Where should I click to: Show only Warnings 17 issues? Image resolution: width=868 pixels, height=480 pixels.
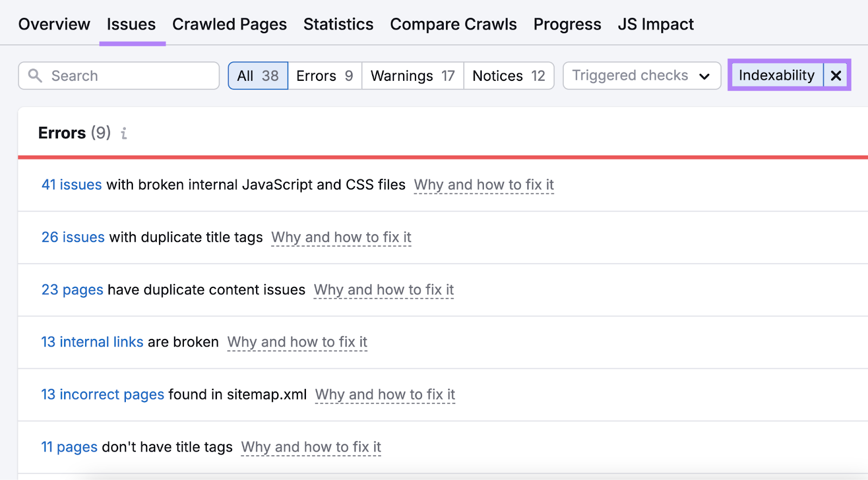(412, 75)
